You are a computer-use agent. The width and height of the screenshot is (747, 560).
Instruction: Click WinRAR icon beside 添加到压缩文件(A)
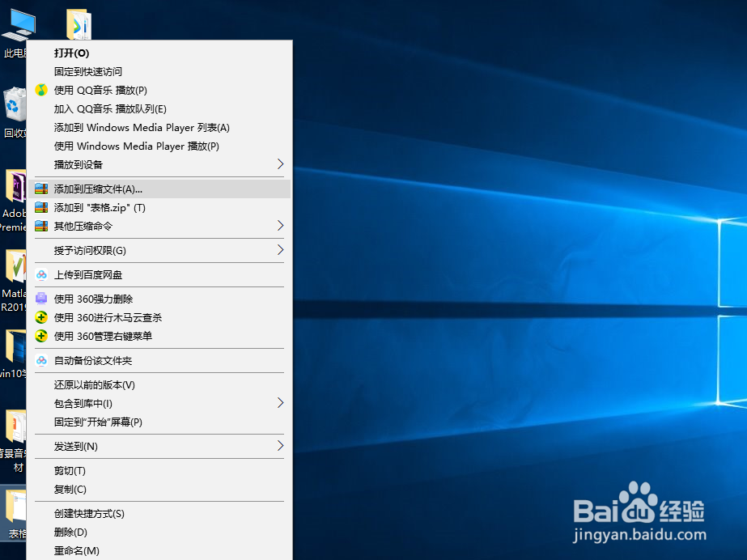tap(41, 189)
